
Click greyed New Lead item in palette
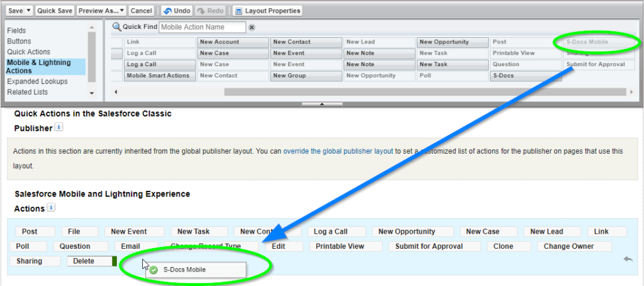click(379, 42)
